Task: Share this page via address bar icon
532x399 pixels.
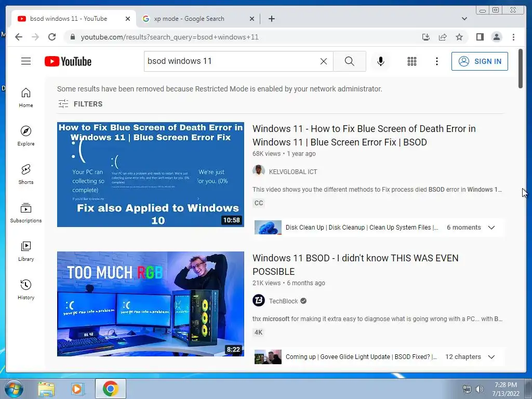Action: [443, 37]
